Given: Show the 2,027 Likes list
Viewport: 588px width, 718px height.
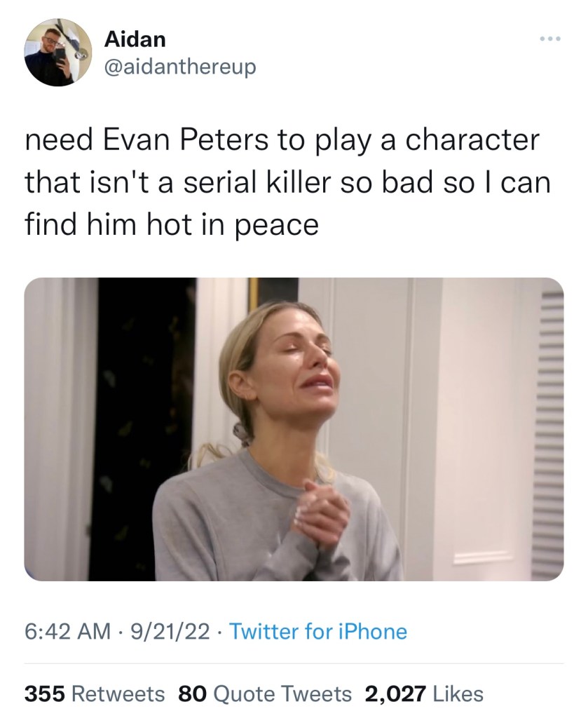Looking at the screenshot, I should pyautogui.click(x=424, y=693).
